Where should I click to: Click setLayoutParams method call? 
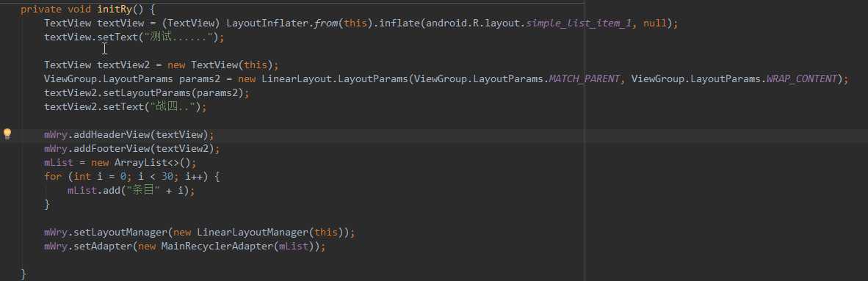[148, 93]
